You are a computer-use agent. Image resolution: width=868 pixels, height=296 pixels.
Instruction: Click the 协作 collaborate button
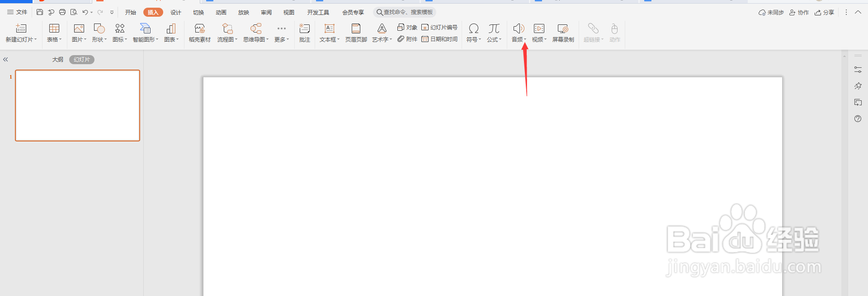[x=799, y=12]
